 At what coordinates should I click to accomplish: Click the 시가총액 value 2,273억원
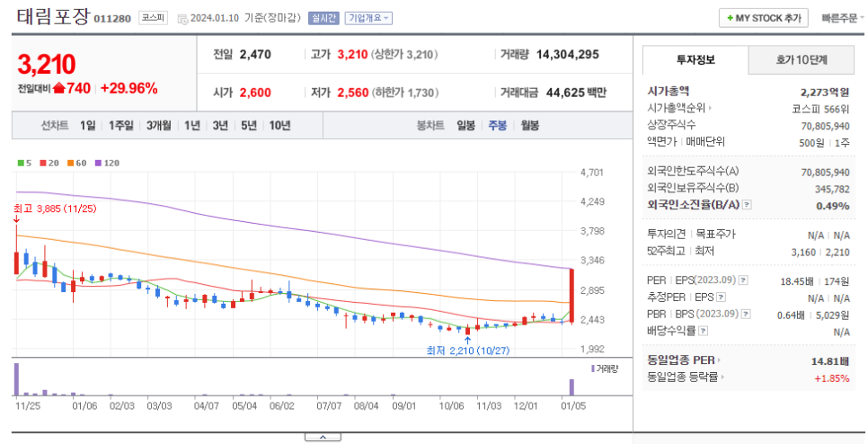(825, 93)
